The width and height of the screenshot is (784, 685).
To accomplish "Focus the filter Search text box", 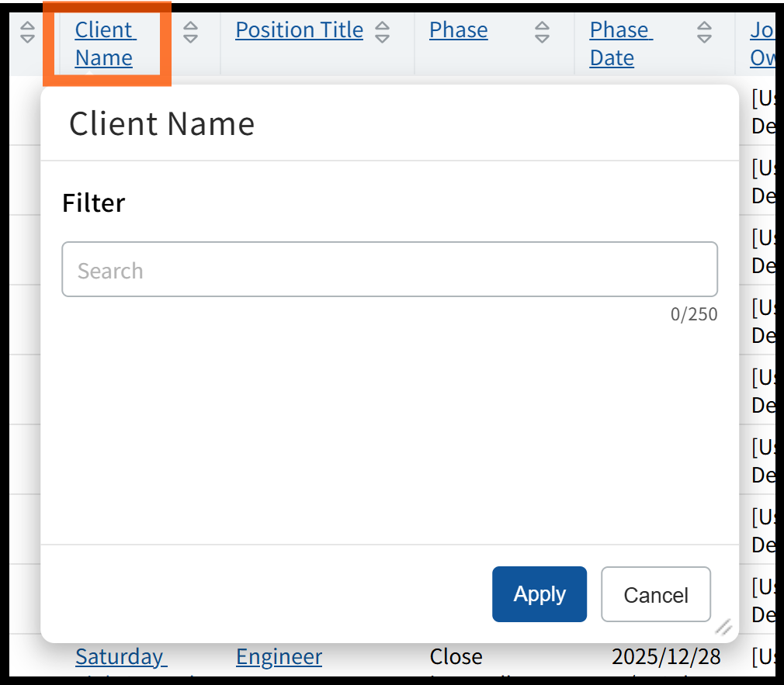I will 390,270.
